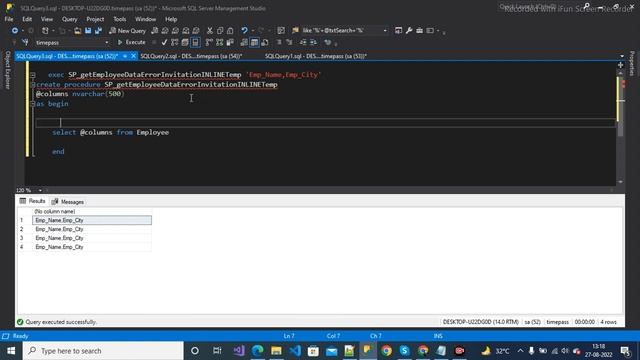Expand the Properties side panel
This screenshot has height=360, width=640.
point(632,63)
